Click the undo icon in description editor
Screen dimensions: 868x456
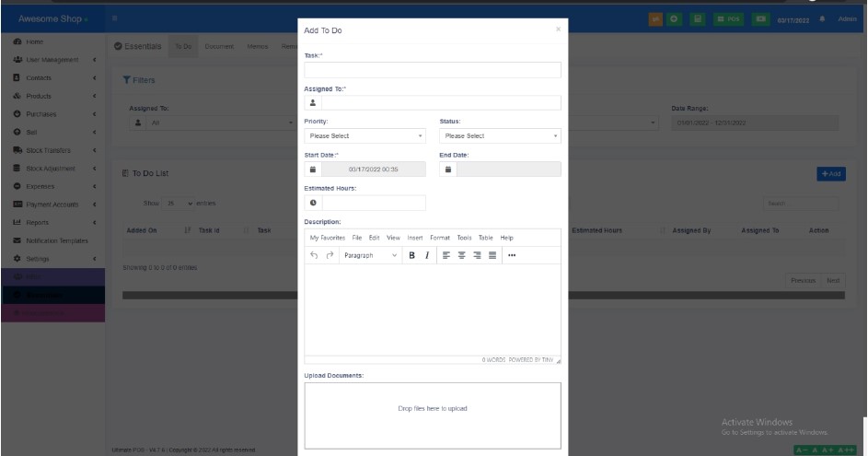pos(314,255)
